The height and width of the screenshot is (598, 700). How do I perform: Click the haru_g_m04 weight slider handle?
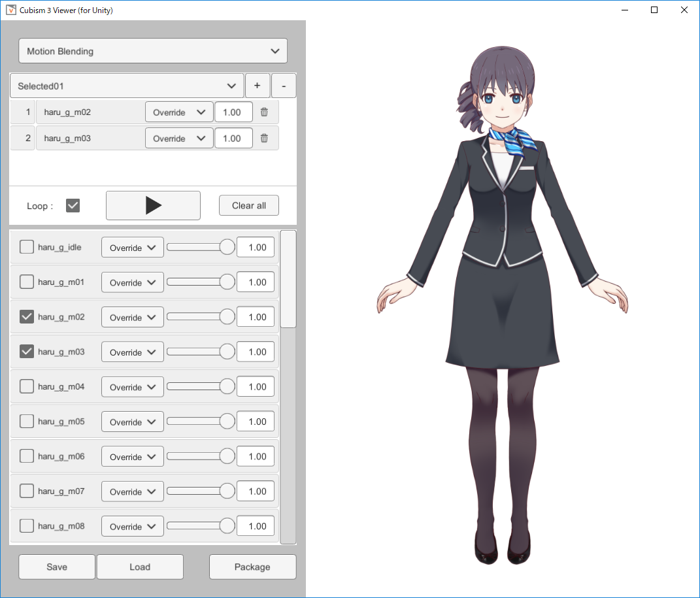click(227, 386)
